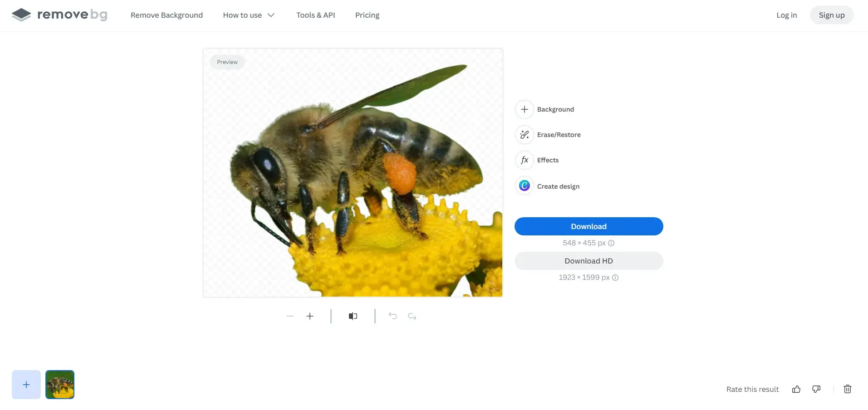
Task: Zoom in with the plus icon
Action: tap(310, 316)
